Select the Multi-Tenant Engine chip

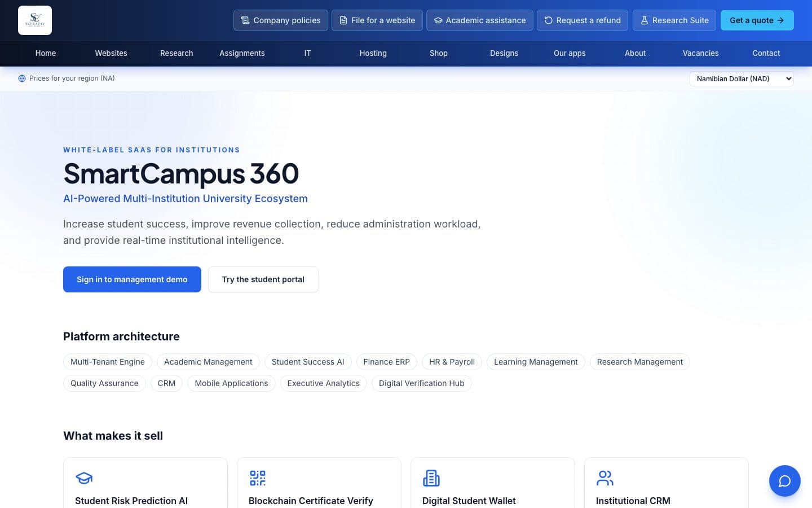click(108, 362)
